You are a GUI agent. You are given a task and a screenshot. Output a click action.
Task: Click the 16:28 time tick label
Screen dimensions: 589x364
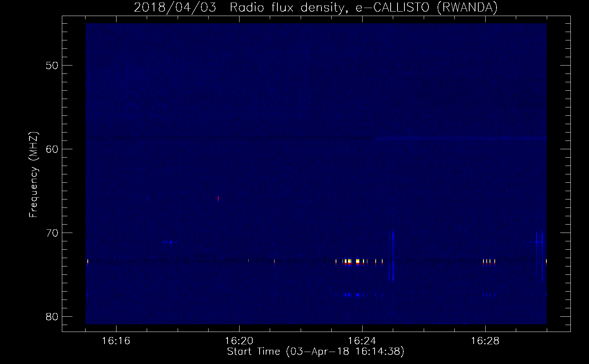click(485, 341)
